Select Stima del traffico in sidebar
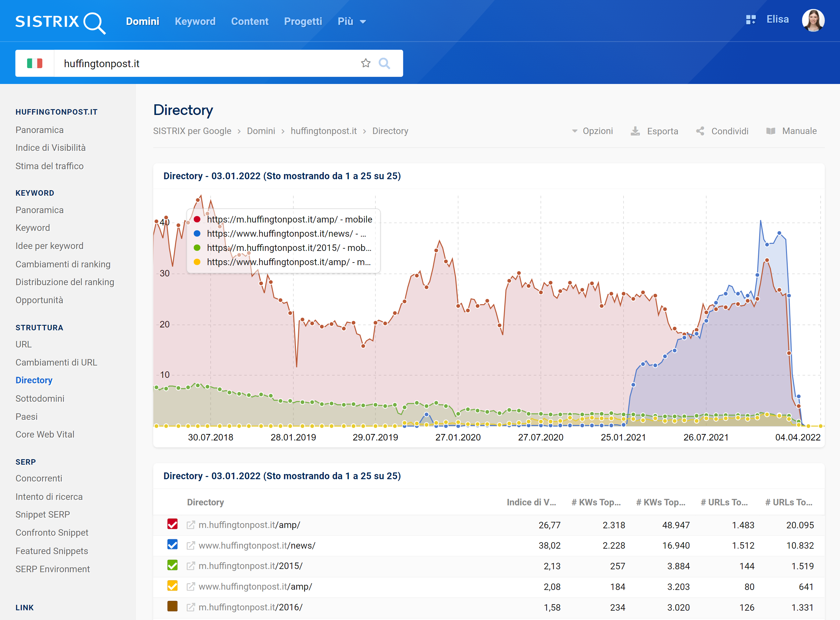 point(49,166)
